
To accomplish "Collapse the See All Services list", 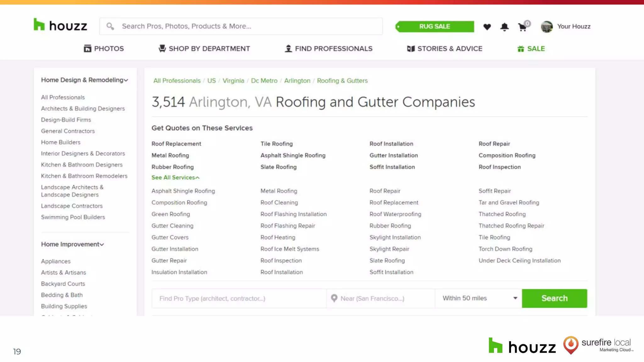I will pos(175,178).
